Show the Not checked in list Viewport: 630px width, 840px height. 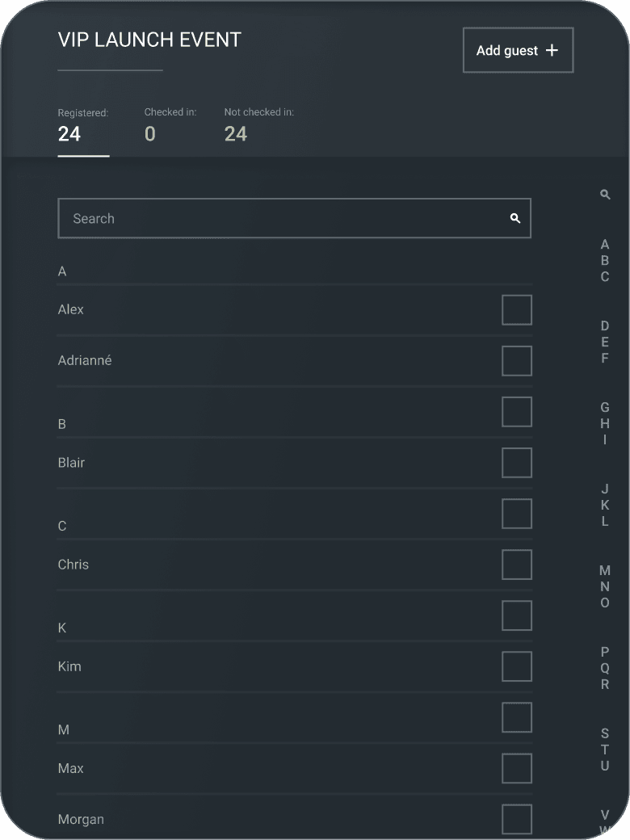click(258, 127)
